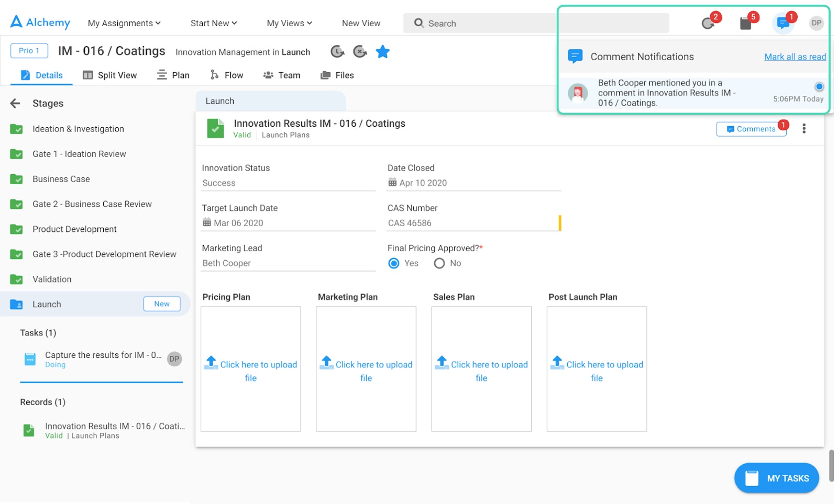Click the DP assignee avatar on the task
Image resolution: width=838 pixels, height=504 pixels.
tap(174, 359)
